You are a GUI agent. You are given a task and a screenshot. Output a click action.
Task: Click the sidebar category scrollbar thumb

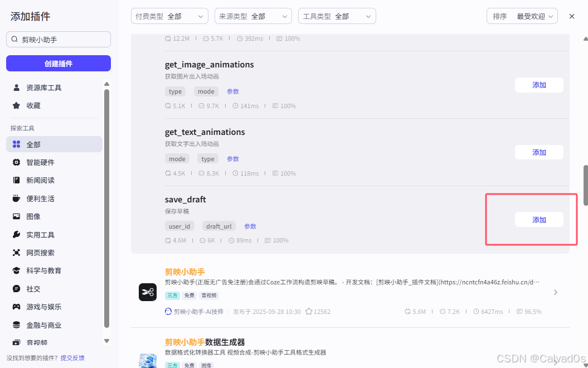click(x=106, y=209)
